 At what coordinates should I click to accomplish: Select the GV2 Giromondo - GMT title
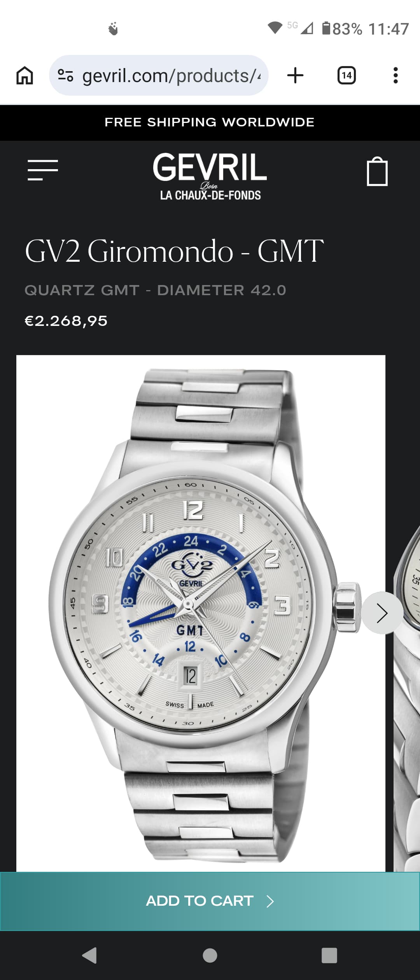[x=174, y=251]
